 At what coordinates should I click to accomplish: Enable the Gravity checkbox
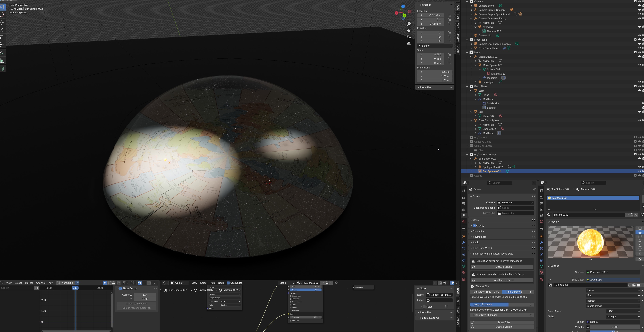click(x=474, y=226)
